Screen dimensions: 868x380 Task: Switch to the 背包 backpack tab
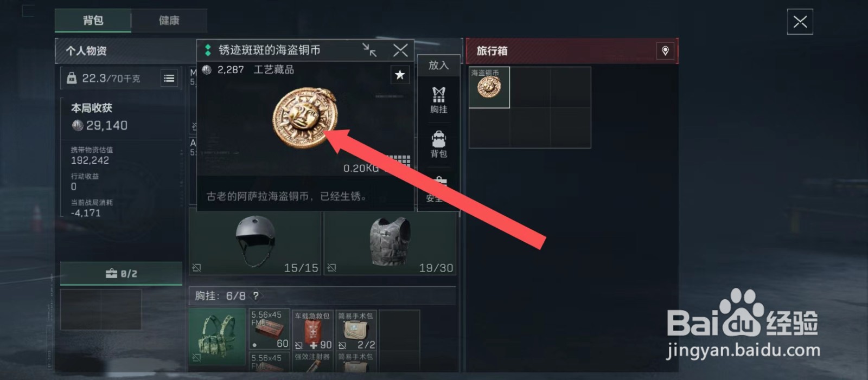point(93,21)
